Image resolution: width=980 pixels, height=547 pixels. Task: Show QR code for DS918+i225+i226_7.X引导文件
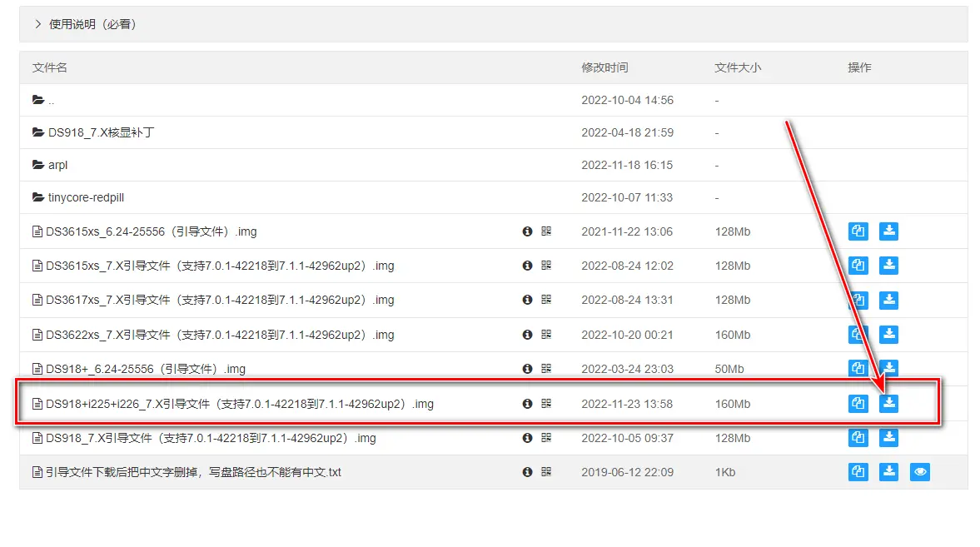[x=546, y=404]
